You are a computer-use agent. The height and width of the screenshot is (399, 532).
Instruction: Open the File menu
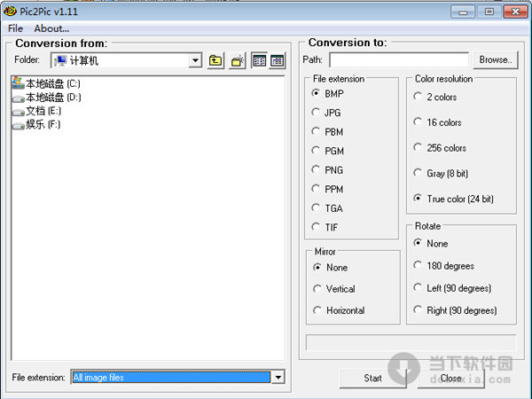[x=15, y=28]
